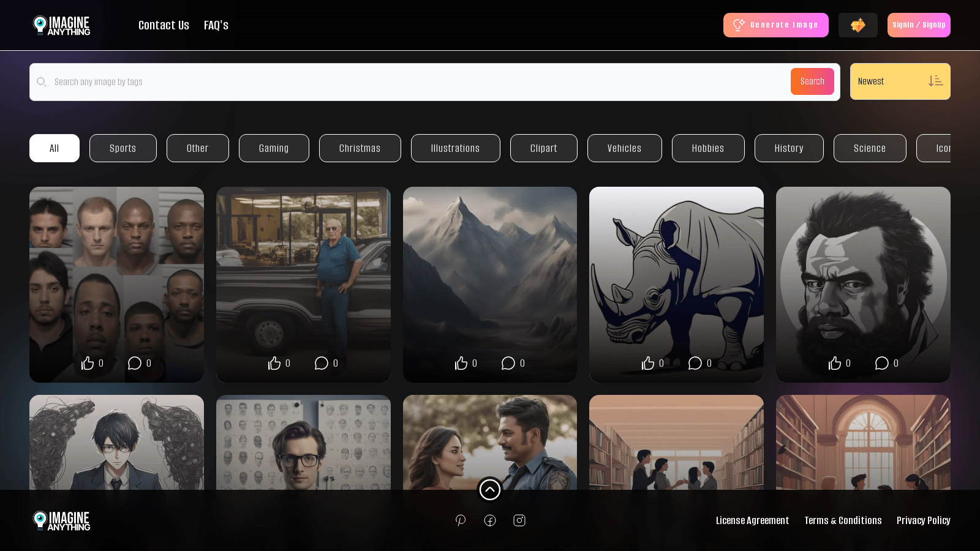
Task: Open comments on bearded man portrait
Action: (882, 363)
